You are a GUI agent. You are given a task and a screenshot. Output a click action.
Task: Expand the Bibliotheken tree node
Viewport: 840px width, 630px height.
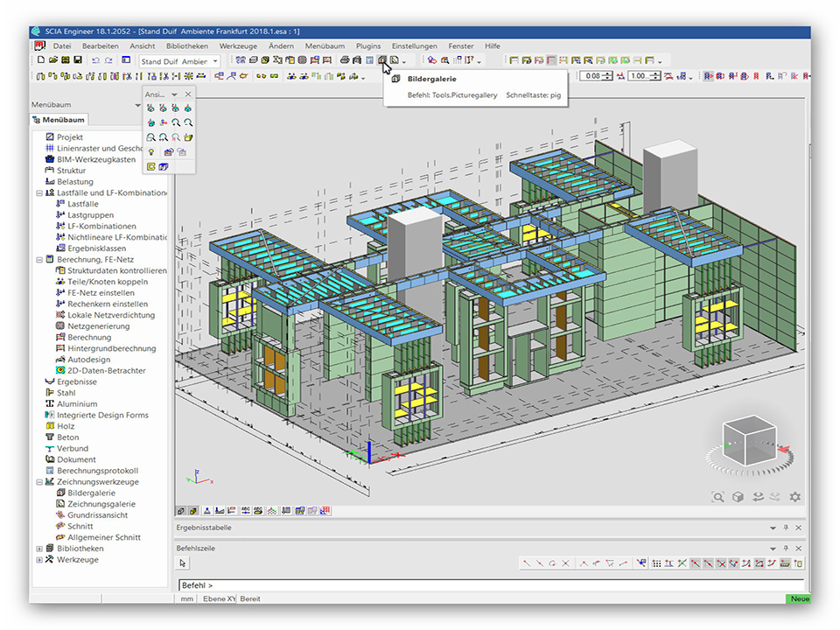39,549
